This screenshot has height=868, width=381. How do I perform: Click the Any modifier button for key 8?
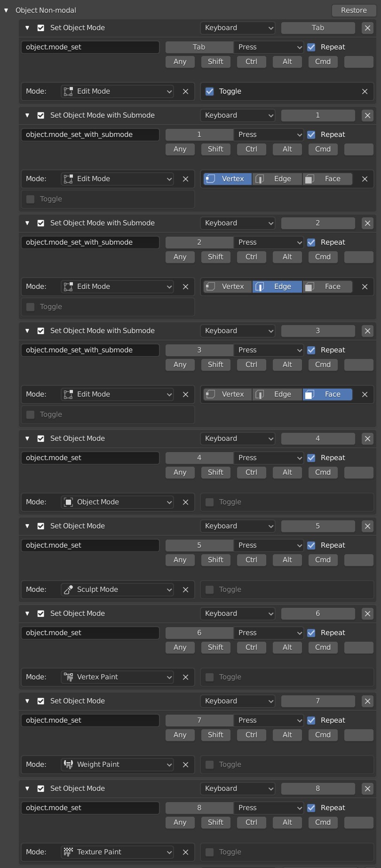click(x=180, y=822)
